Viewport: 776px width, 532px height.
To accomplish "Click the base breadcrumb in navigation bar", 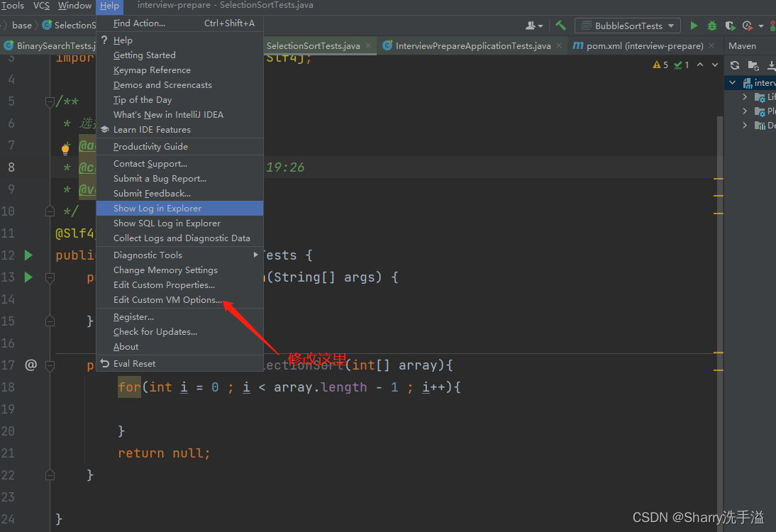I will coord(22,26).
